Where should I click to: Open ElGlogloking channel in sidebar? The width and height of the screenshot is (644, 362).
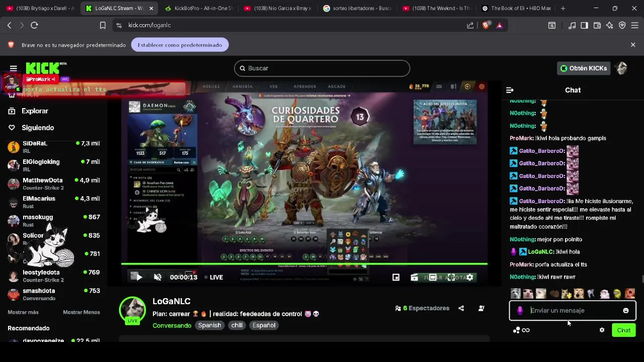(54, 165)
